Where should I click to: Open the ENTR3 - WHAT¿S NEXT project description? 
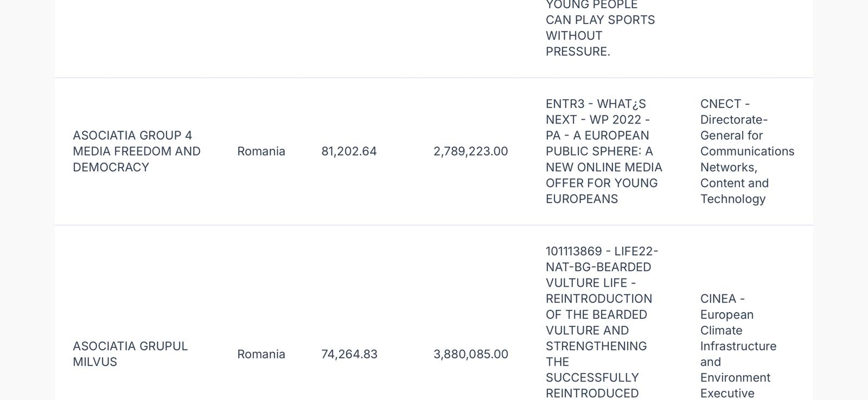(x=604, y=151)
